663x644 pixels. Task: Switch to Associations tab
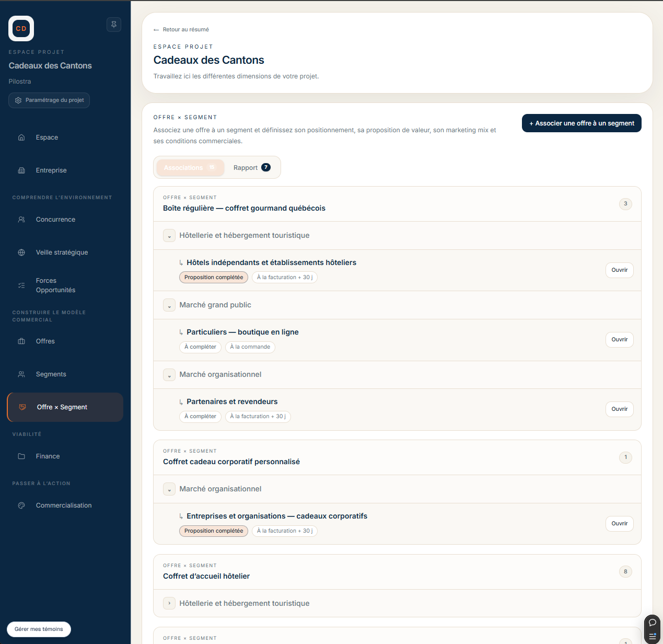pyautogui.click(x=190, y=168)
